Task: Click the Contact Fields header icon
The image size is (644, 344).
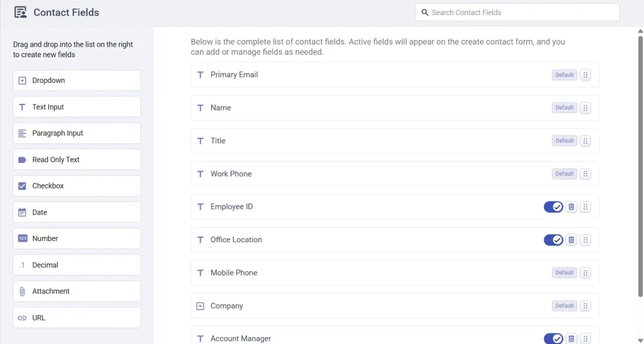Action: point(20,13)
